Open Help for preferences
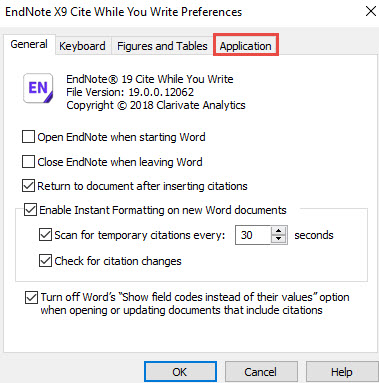Viewport: 379px width, 383px height. 342,372
